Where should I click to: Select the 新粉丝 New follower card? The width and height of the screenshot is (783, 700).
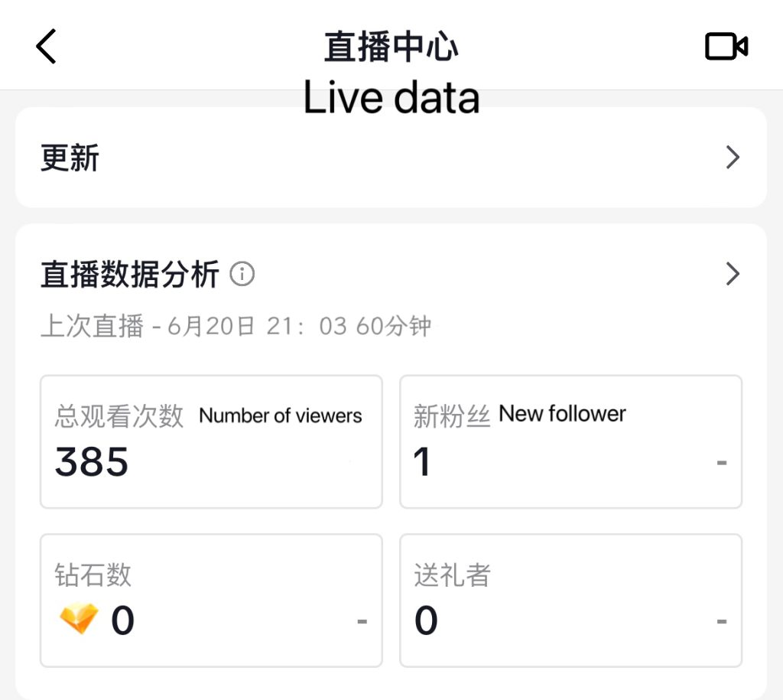coord(570,441)
